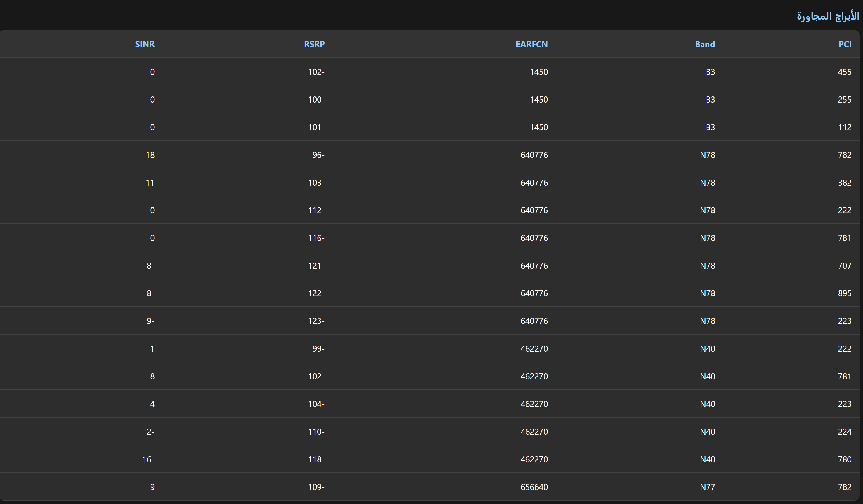The image size is (863, 504).
Task: Click SINR value 16- cell
Action: tap(148, 459)
